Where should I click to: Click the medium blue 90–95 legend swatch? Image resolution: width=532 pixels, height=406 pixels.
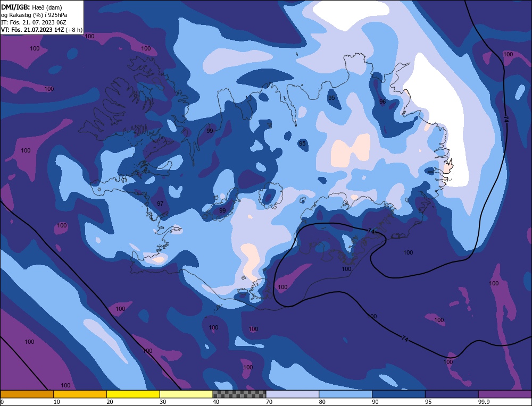tap(398, 394)
